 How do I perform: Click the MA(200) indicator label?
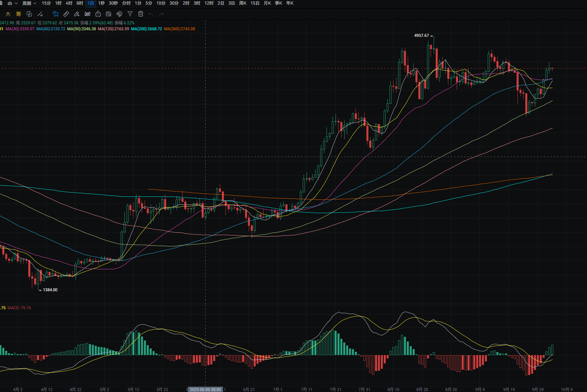pos(146,29)
